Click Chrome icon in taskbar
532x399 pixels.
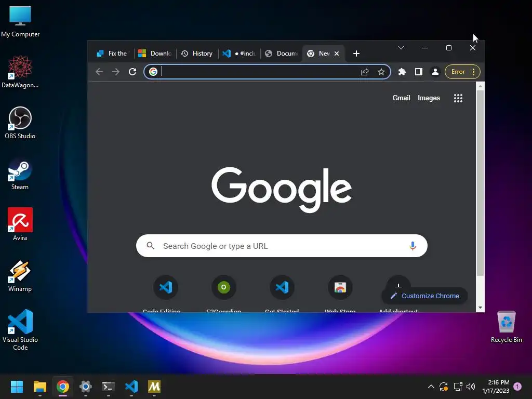(63, 387)
